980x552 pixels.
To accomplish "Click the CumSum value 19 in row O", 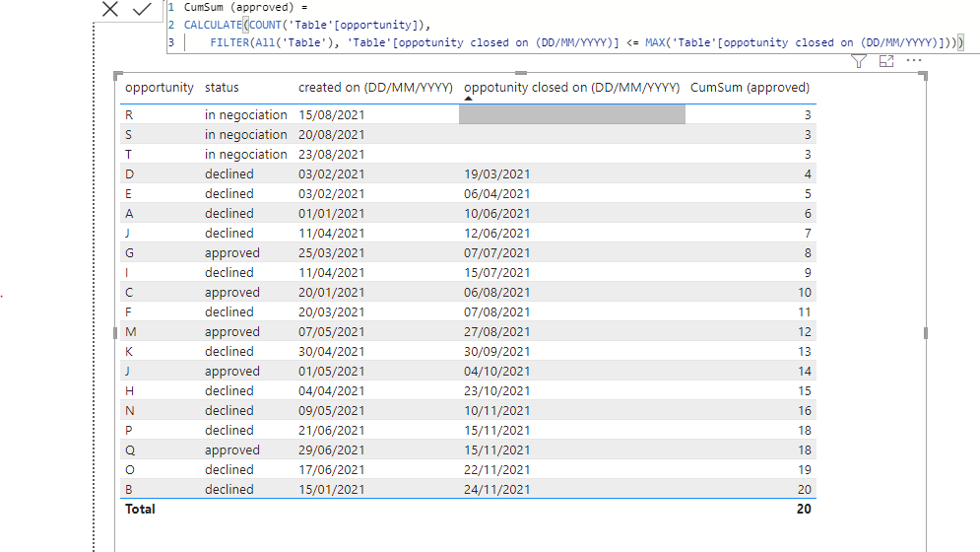I will point(805,470).
